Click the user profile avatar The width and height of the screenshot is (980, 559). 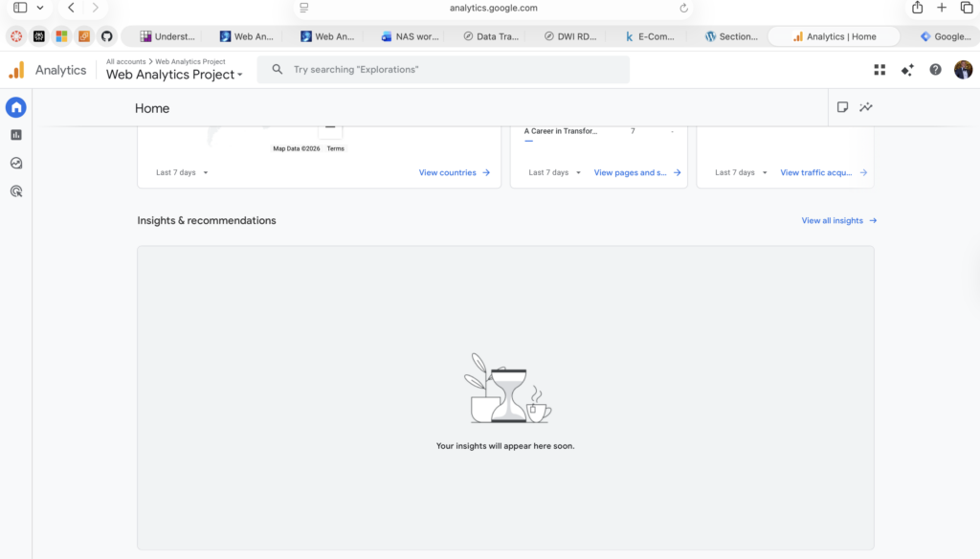click(963, 70)
